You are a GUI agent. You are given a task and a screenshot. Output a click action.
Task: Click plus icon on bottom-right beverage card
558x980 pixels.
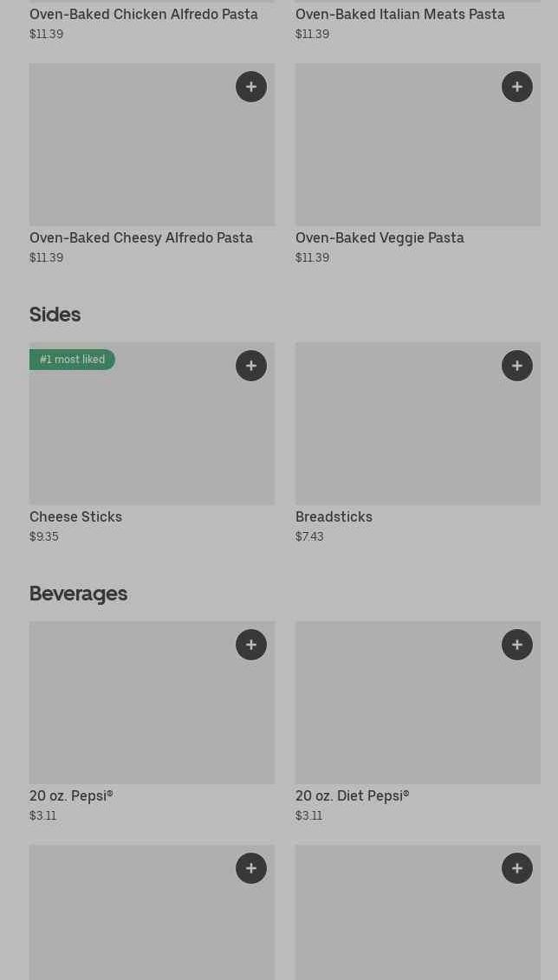517,868
